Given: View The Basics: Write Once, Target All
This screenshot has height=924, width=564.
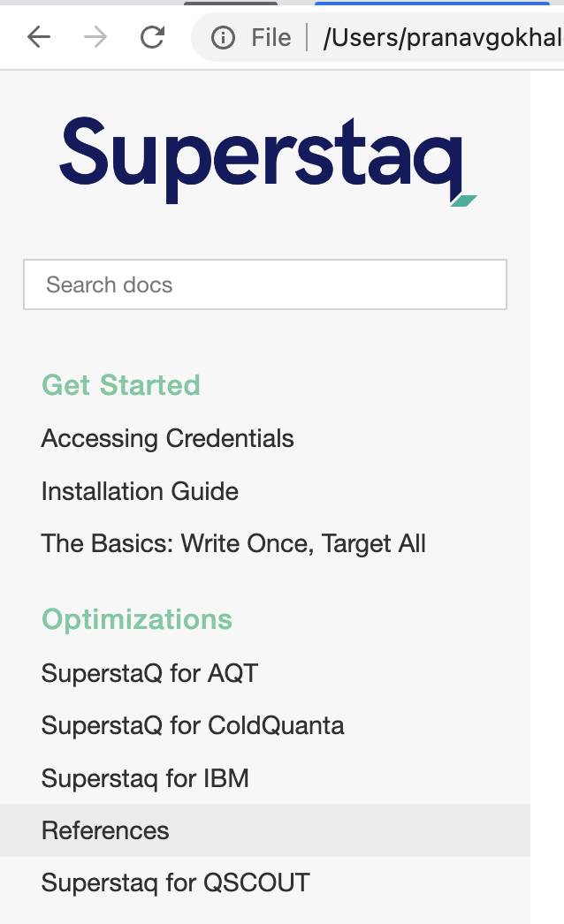Looking at the screenshot, I should click(233, 543).
